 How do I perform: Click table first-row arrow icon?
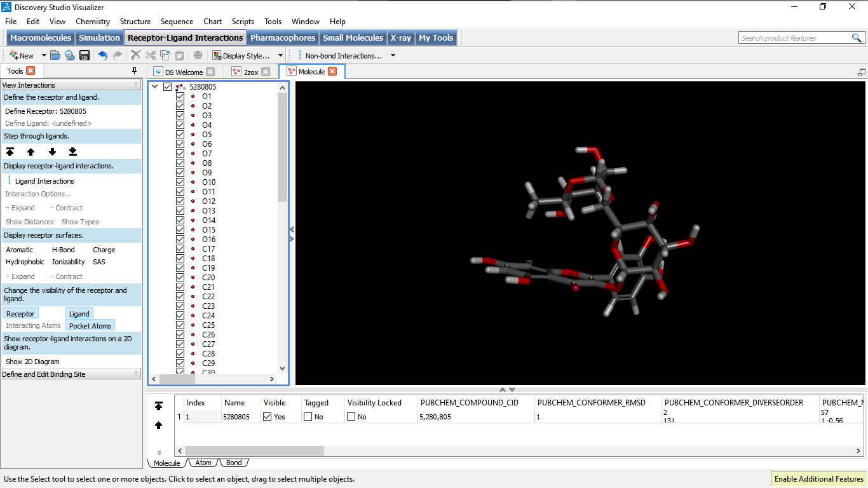pyautogui.click(x=159, y=405)
